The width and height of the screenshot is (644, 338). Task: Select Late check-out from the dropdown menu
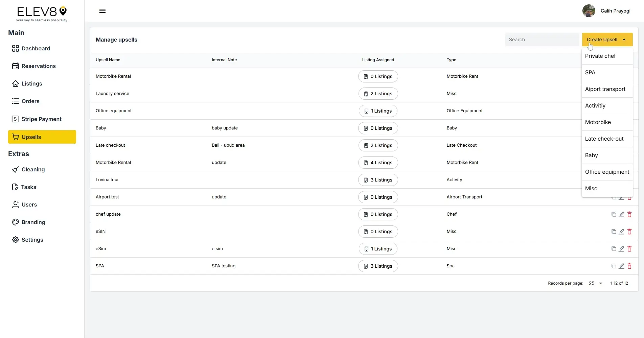click(604, 139)
